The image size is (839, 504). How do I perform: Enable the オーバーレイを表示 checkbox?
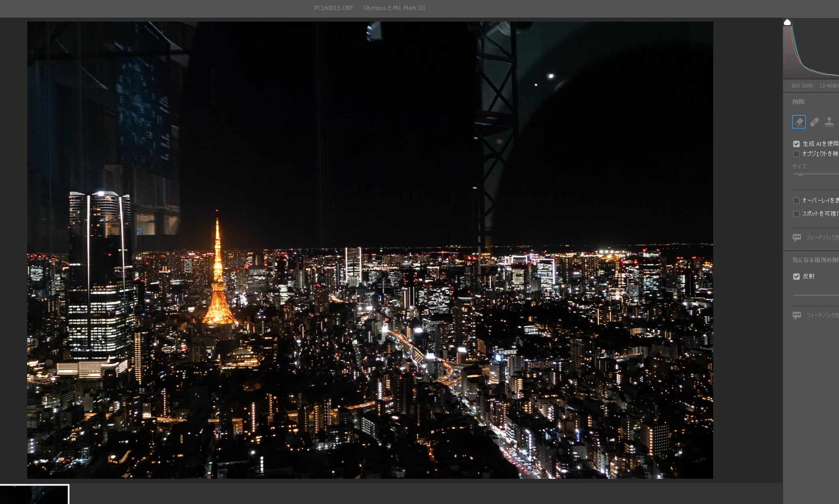[x=796, y=200]
